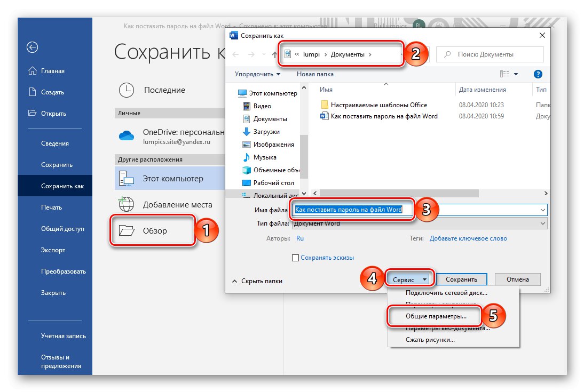The image size is (584, 392).
Task: Click the dialog back navigation arrow
Action: click(235, 54)
